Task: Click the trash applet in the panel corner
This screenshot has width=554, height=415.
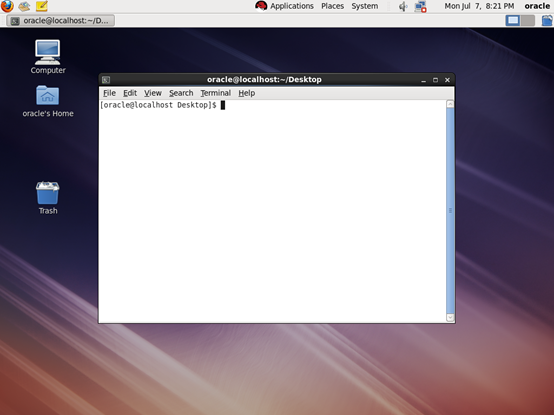Action: (547, 20)
